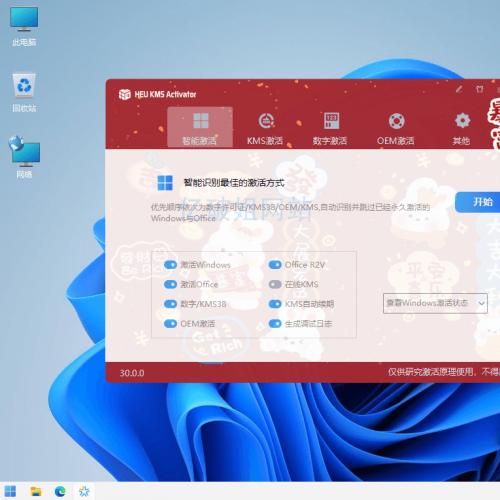Toggle the 生成调试日志 switch
The height and width of the screenshot is (500, 500).
[x=275, y=324]
